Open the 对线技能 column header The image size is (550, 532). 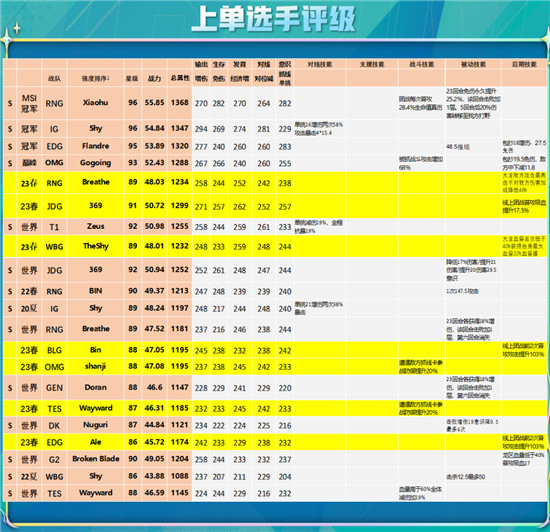[x=320, y=64]
